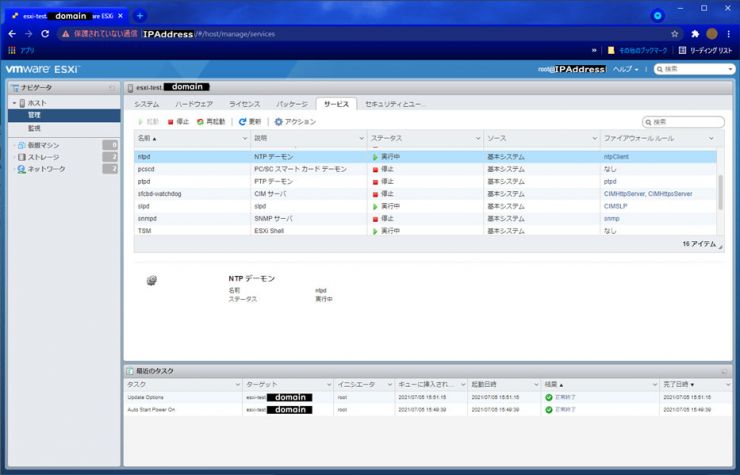
Task: Select the slpd service row
Action: (x=425, y=206)
